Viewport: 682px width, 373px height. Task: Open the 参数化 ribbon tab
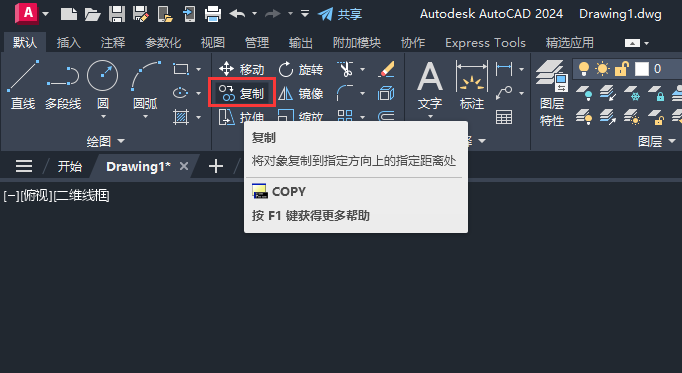163,43
